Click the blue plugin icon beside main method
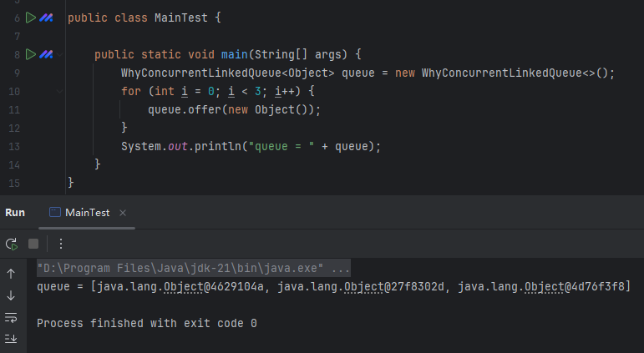 tap(46, 54)
